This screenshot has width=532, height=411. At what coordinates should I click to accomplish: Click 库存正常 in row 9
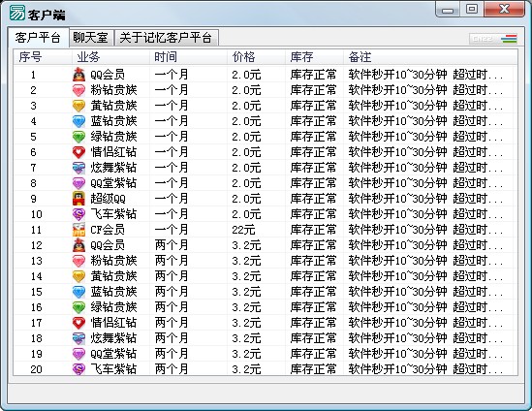pos(314,199)
